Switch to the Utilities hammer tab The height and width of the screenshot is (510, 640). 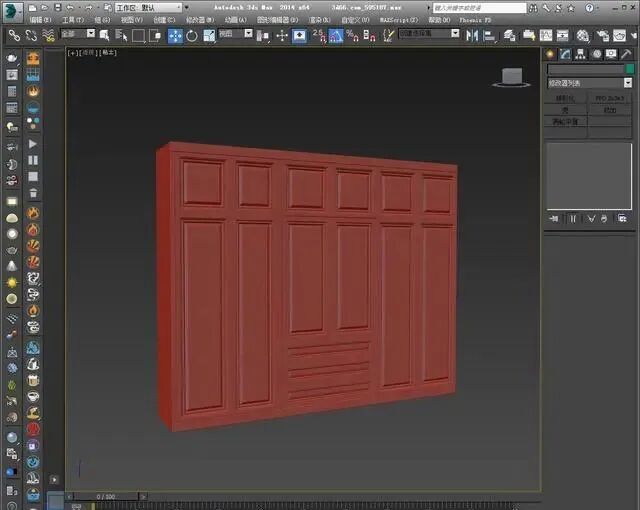[x=626, y=54]
